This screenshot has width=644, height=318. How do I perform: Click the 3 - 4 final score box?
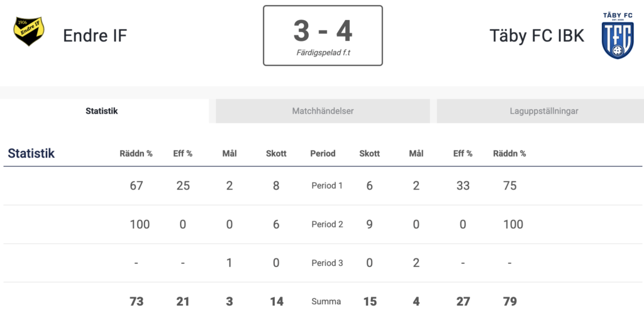323,36
